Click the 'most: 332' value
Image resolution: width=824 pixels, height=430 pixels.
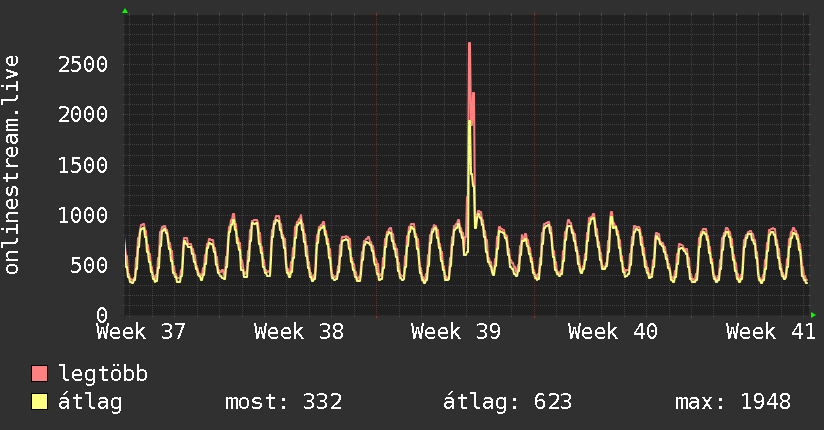(x=284, y=402)
